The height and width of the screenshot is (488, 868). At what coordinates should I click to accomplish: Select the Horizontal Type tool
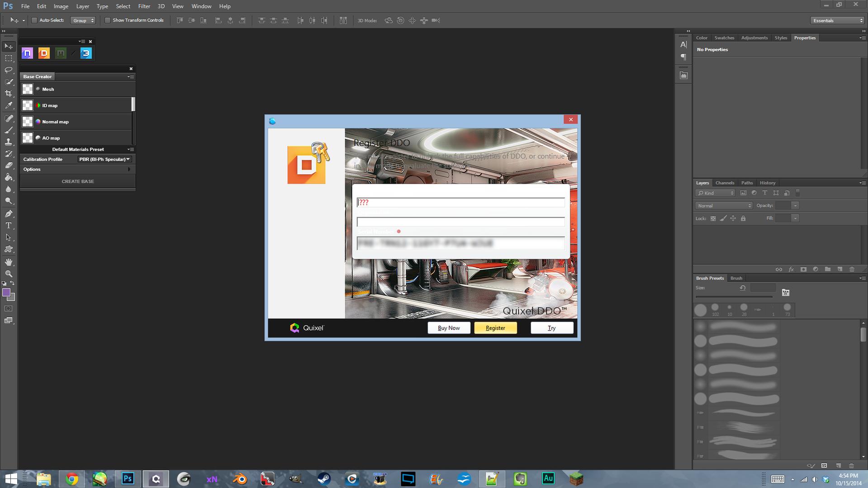(x=9, y=225)
